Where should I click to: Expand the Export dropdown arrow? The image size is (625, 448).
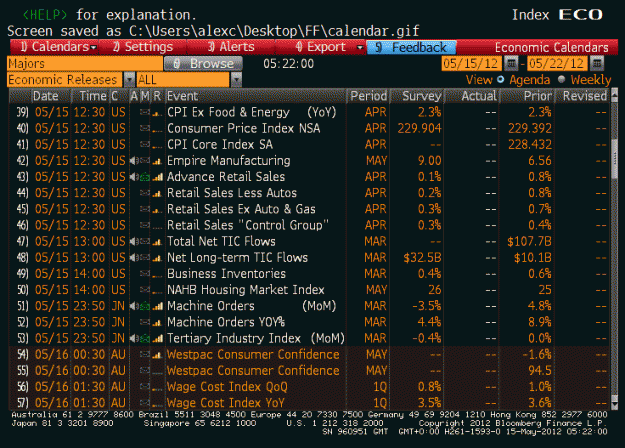point(360,47)
